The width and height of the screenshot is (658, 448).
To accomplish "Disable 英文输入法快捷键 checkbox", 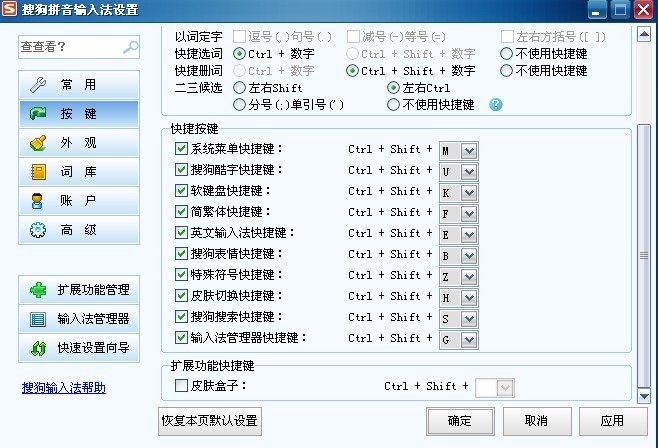I will (x=181, y=232).
